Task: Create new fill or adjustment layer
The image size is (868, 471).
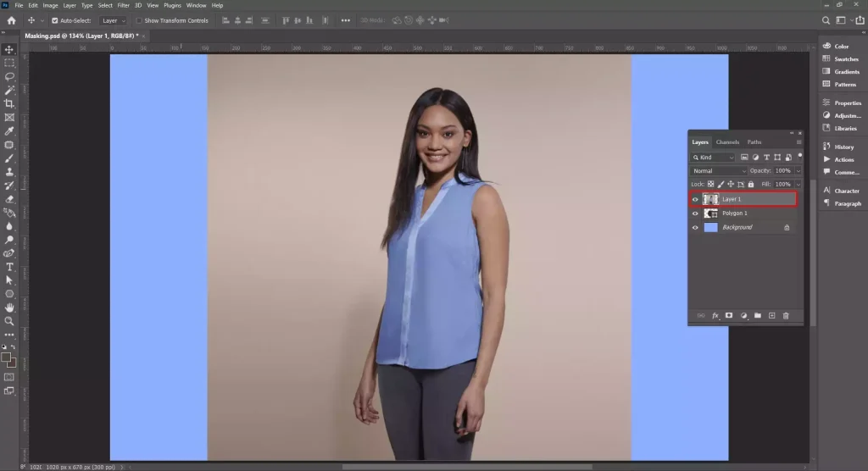Action: [x=743, y=315]
